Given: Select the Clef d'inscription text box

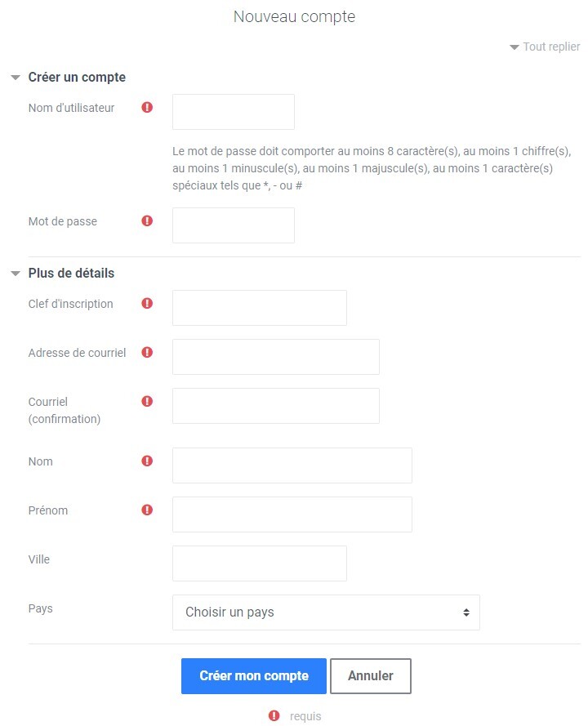Looking at the screenshot, I should 260,308.
